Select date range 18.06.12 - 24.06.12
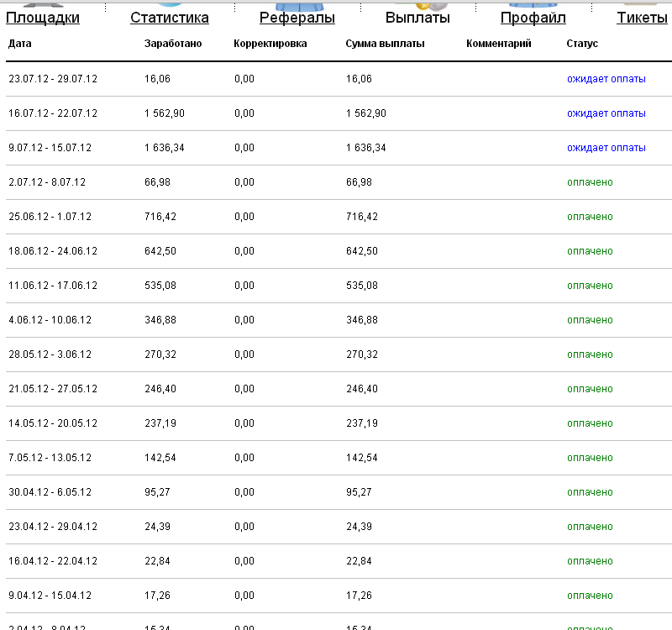 (x=53, y=251)
